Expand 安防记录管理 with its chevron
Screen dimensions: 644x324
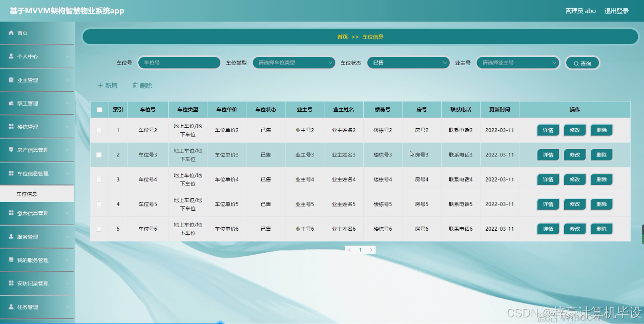[x=68, y=283]
